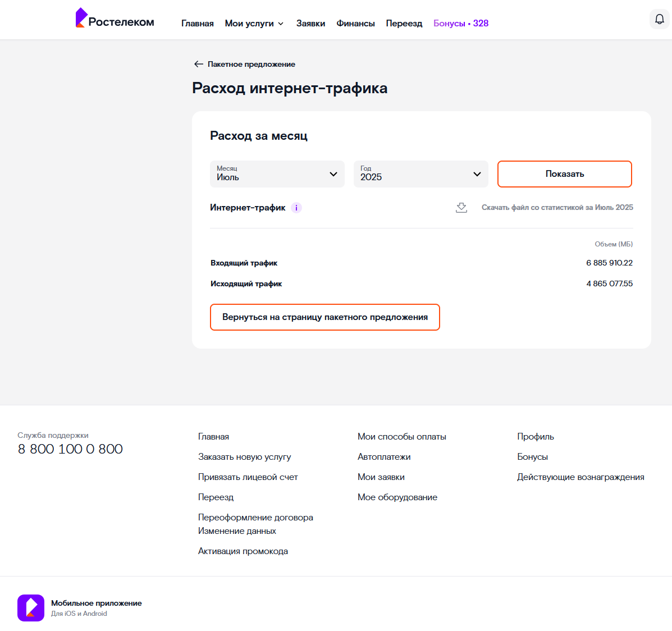Click the Служба поддержки label
This screenshot has width=672, height=631.
point(53,435)
